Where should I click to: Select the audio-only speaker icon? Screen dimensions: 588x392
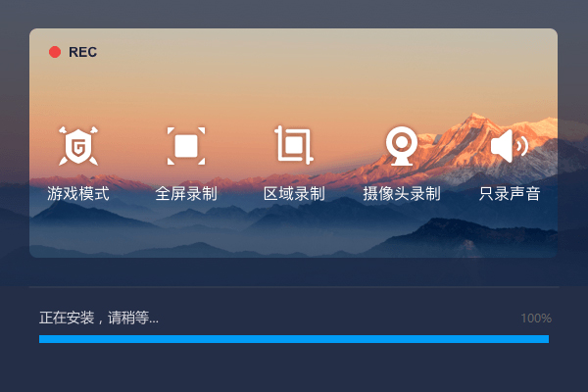(510, 146)
